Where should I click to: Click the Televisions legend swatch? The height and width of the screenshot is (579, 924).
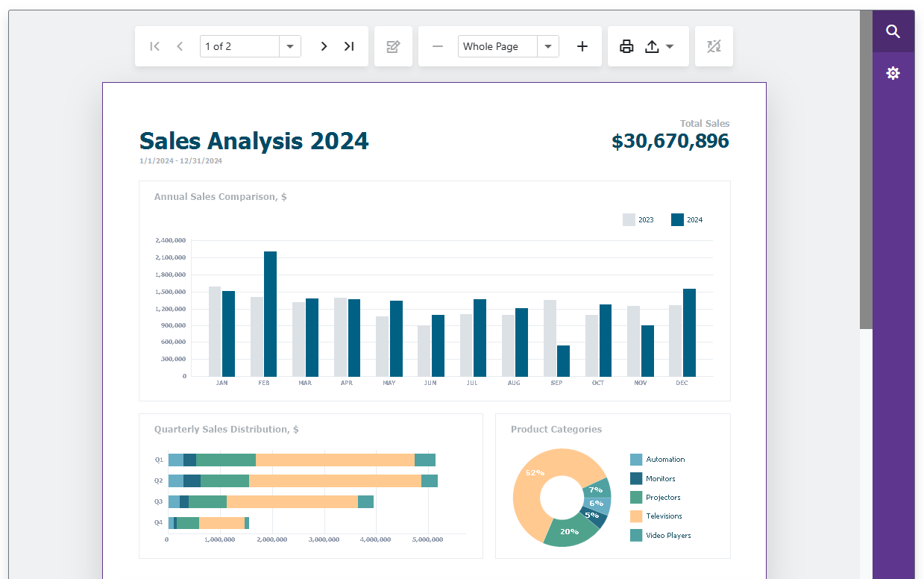click(636, 516)
